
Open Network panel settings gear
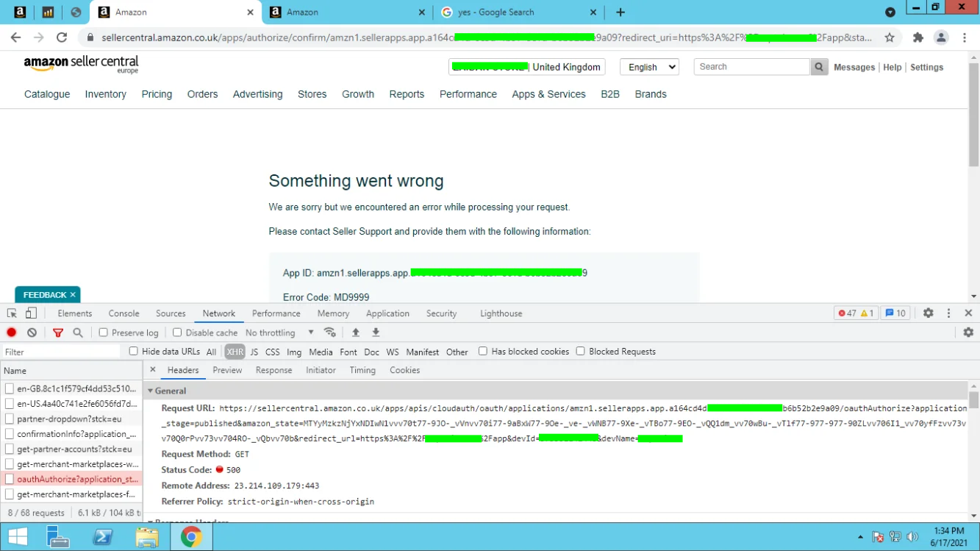(x=968, y=333)
